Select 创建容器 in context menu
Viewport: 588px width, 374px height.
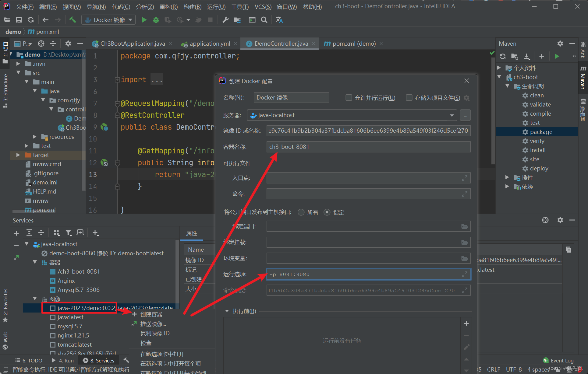coord(151,314)
